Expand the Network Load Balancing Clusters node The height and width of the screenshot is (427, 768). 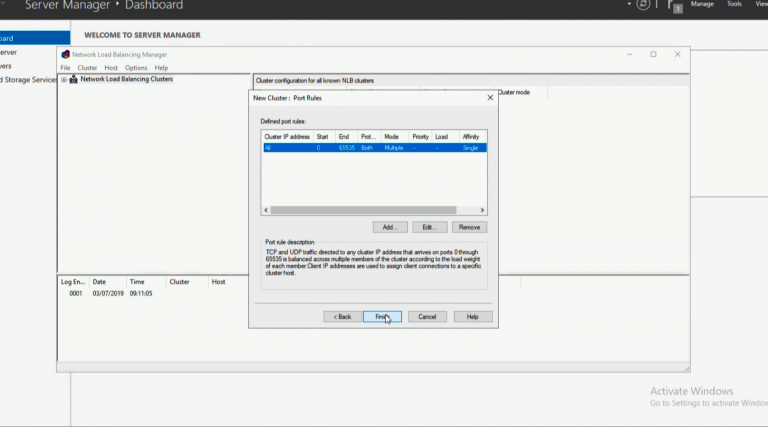[x=64, y=79]
